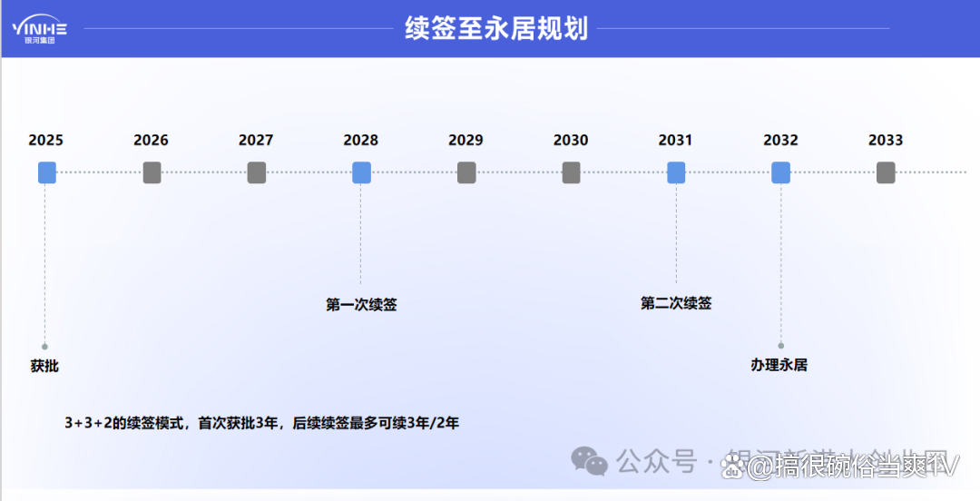Click the 3+3+2的续签模式 note text

coord(262,424)
